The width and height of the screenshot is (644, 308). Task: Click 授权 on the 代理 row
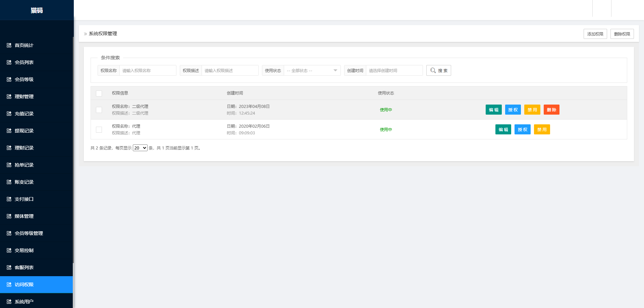coord(522,129)
